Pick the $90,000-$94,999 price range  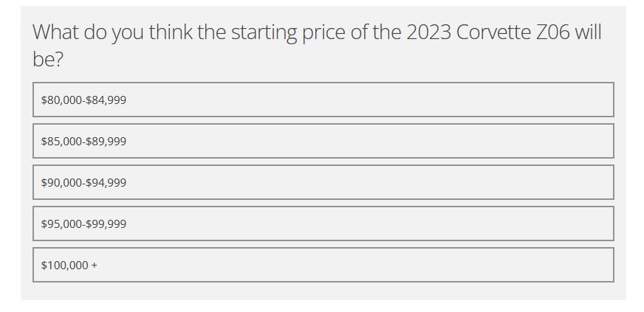coord(323,182)
